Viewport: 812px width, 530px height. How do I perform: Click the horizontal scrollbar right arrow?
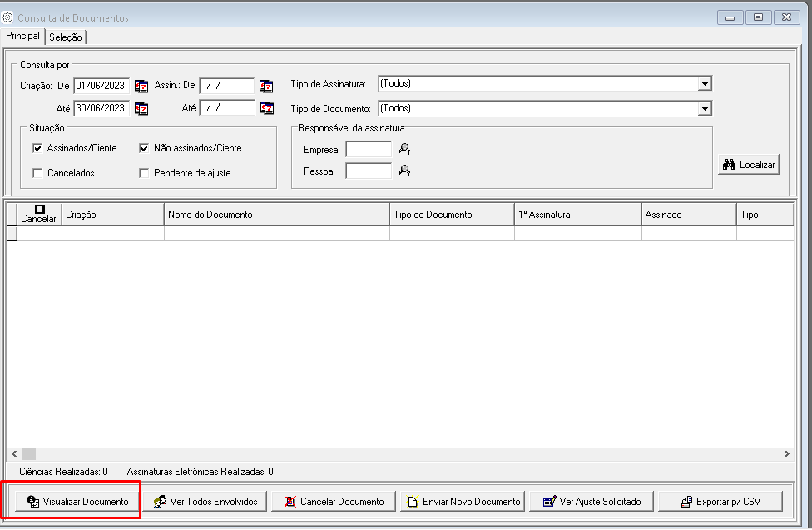[787, 454]
